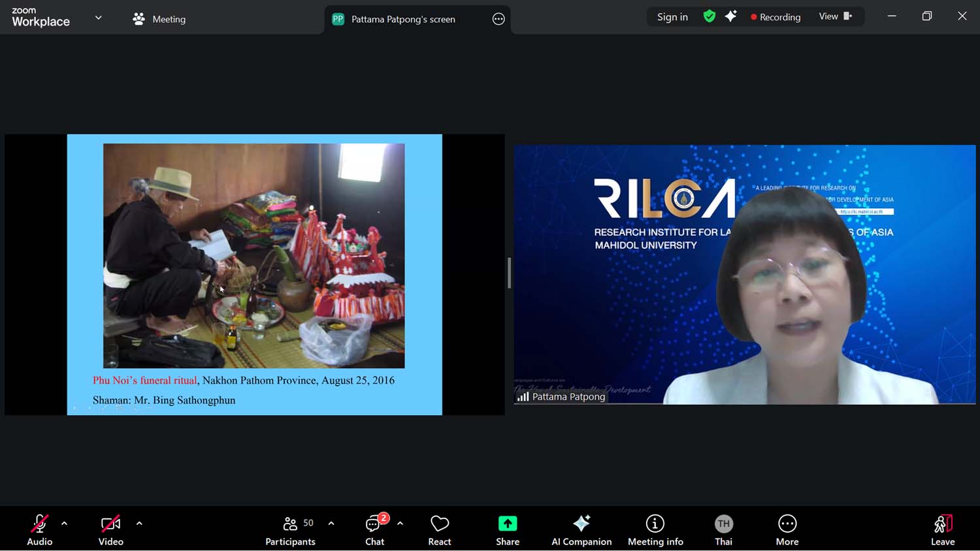Open the React emoji reactions
The image size is (980, 551).
click(439, 529)
